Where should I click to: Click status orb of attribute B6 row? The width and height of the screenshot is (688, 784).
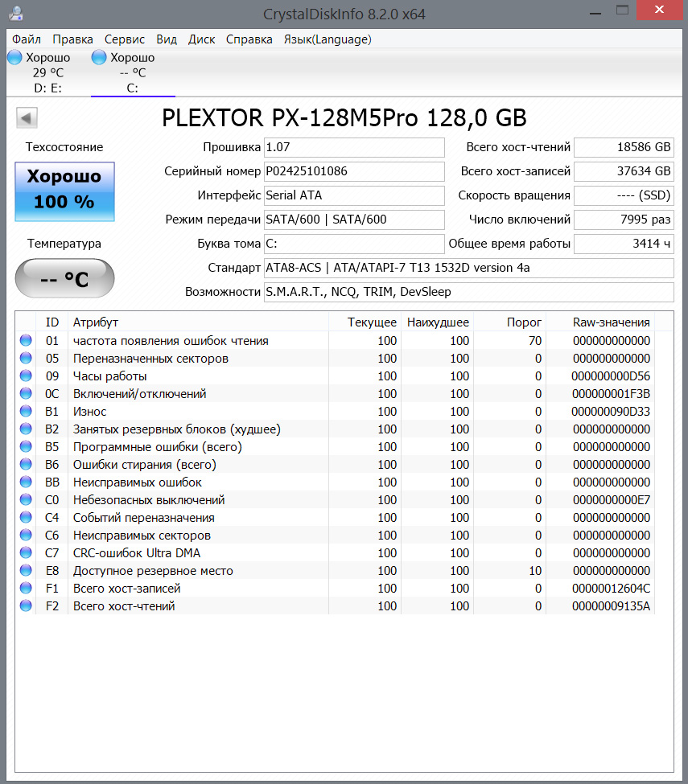point(26,465)
